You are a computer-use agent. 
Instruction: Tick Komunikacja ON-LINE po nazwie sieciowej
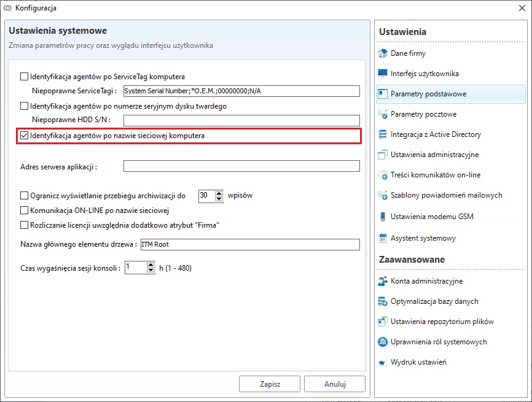pos(25,211)
